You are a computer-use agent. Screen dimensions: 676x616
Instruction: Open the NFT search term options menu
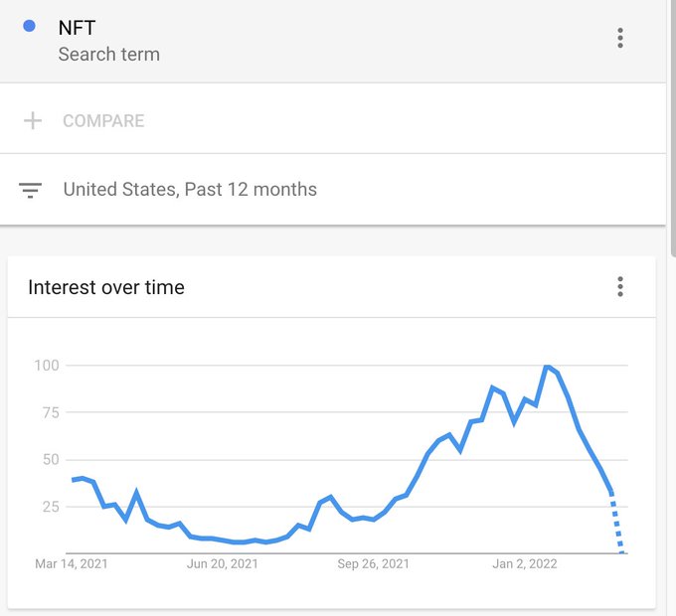tap(620, 39)
